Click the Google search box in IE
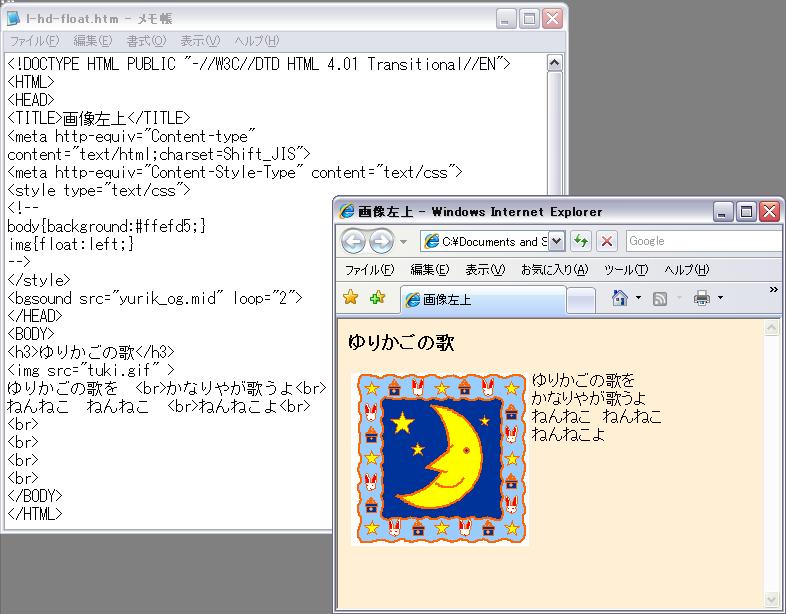 (704, 241)
